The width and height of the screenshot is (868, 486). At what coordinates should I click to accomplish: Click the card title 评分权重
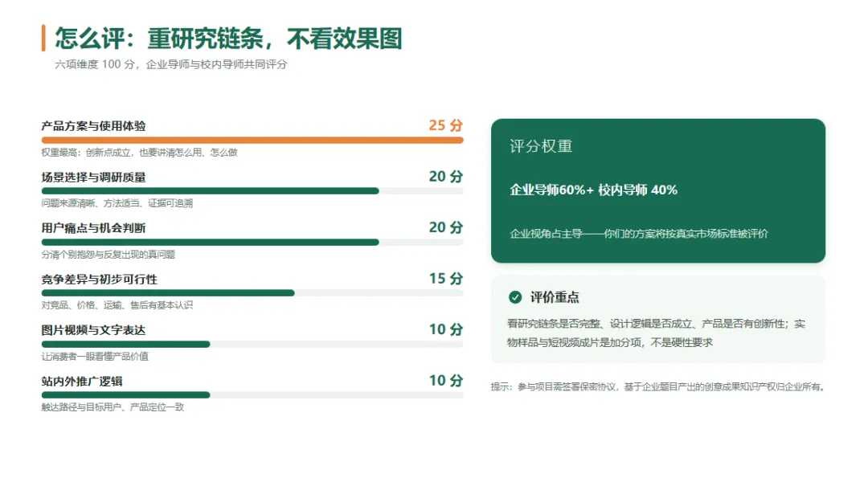tap(541, 146)
